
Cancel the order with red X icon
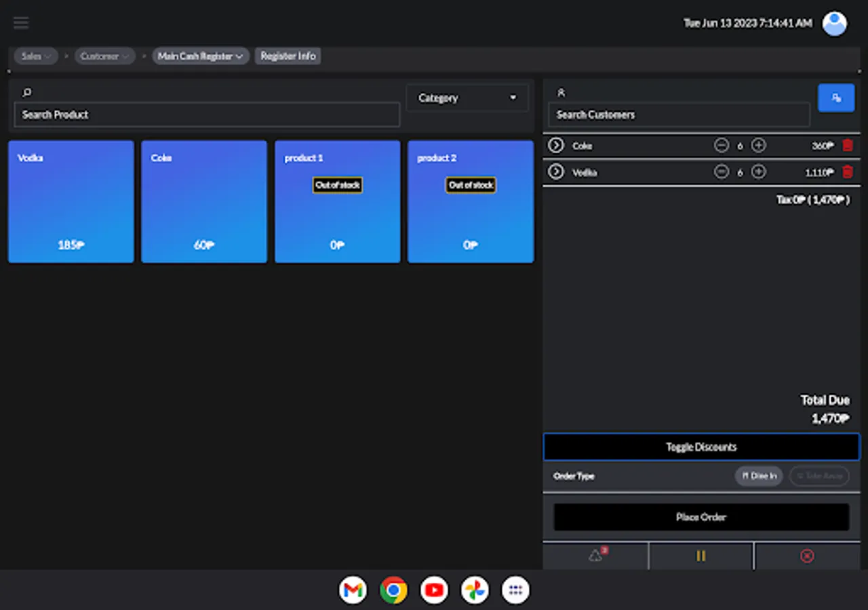(x=807, y=556)
